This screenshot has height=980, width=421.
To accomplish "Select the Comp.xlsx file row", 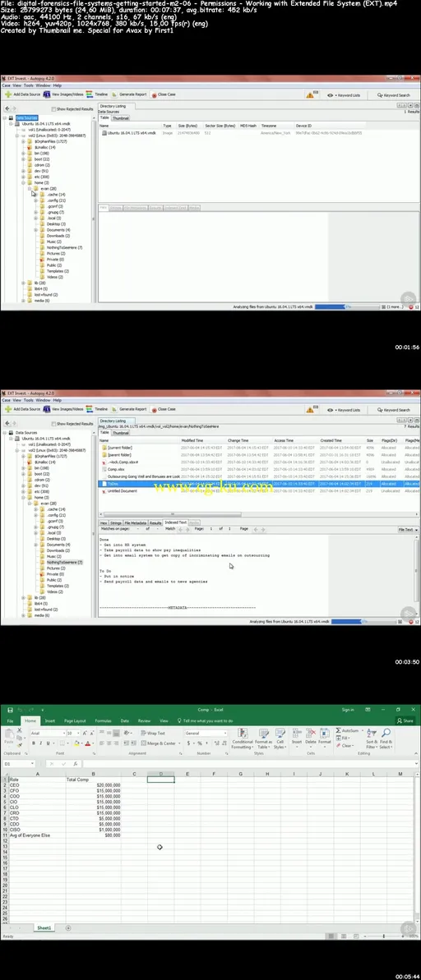I will [x=258, y=469].
